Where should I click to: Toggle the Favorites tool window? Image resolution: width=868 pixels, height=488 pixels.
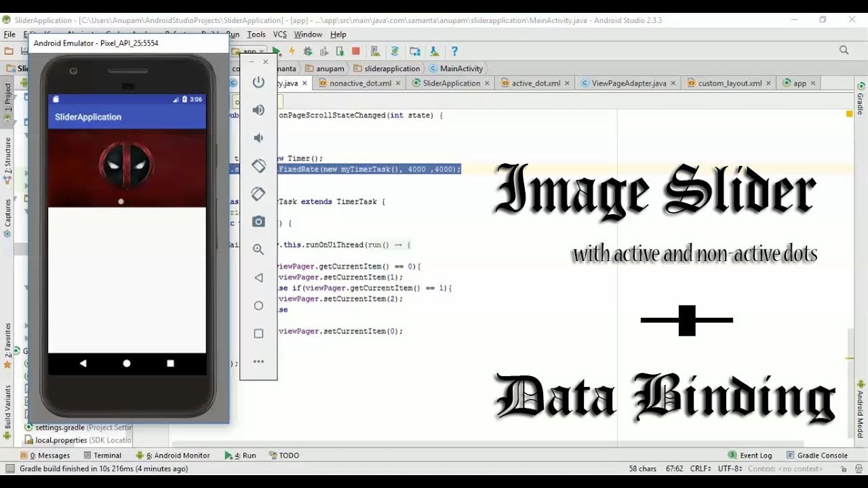point(7,344)
